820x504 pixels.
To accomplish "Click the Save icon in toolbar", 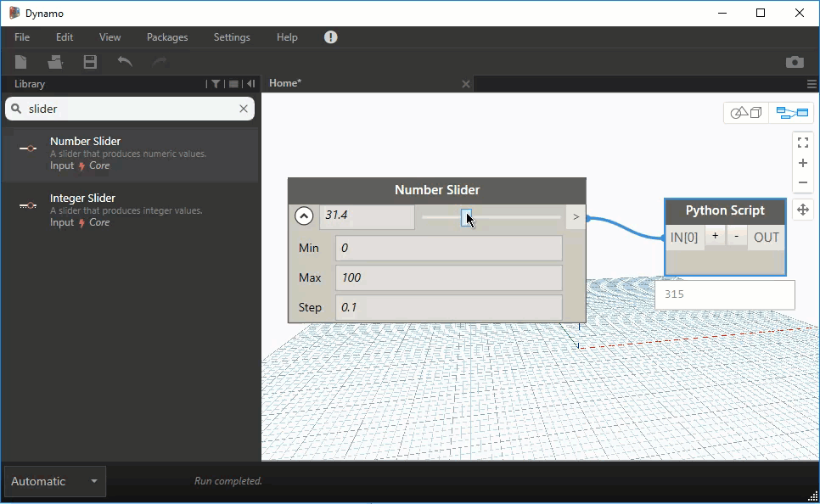I will coord(90,62).
